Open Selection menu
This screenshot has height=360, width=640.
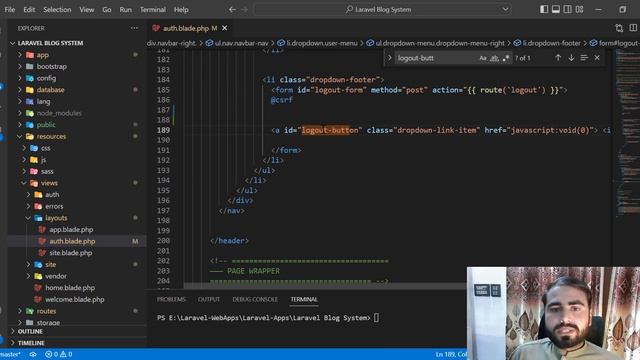pos(57,9)
